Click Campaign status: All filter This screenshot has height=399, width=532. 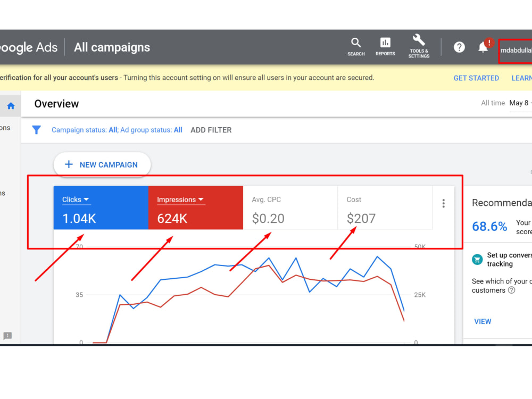click(x=84, y=130)
